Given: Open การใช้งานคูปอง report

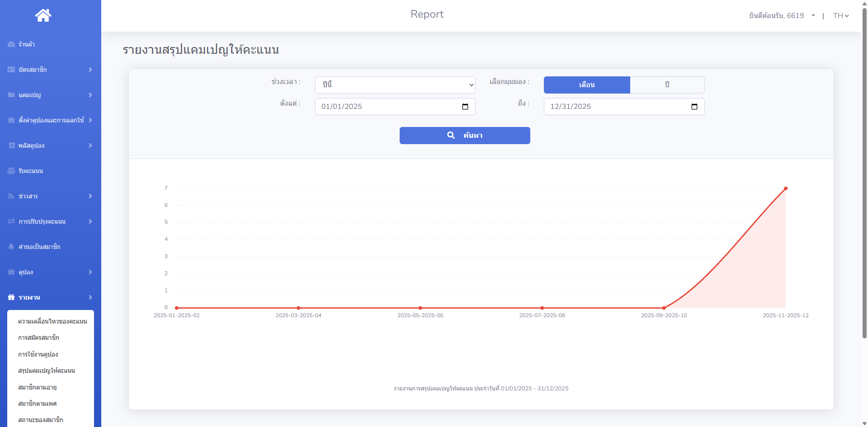Looking at the screenshot, I should click(x=38, y=354).
